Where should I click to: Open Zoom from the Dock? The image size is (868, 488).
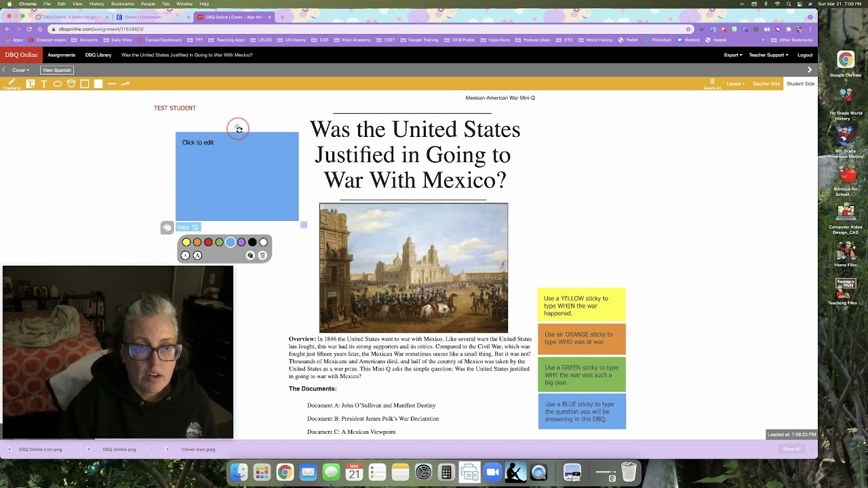tap(492, 472)
